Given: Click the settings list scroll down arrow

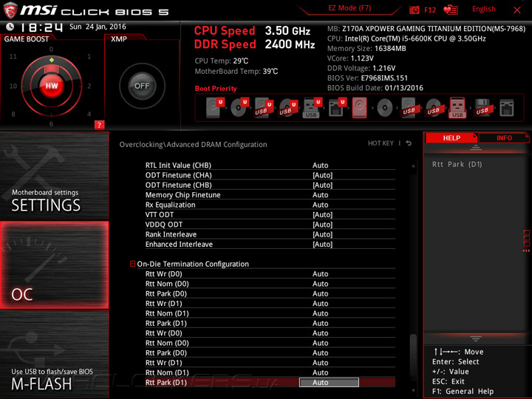Looking at the screenshot, I should (413, 391).
